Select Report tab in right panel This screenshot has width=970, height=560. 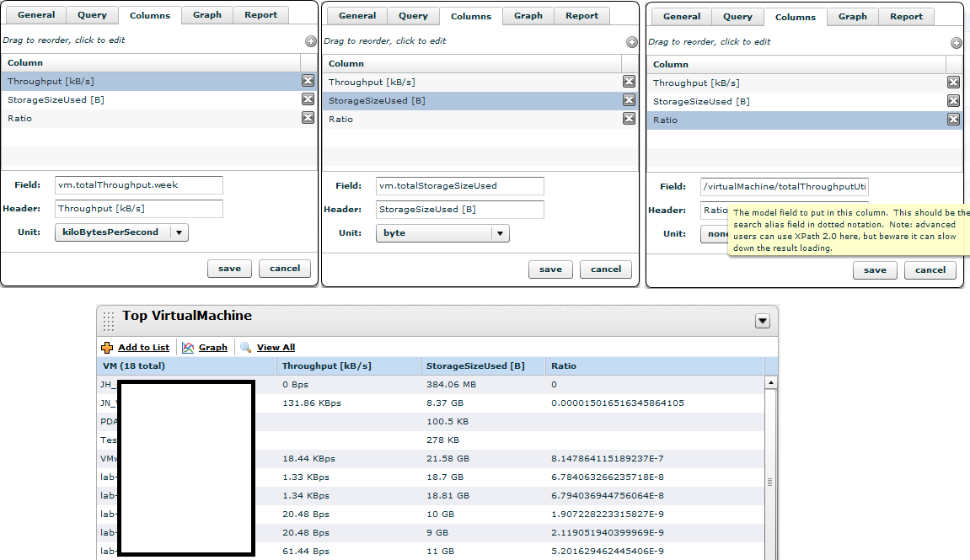(x=906, y=17)
